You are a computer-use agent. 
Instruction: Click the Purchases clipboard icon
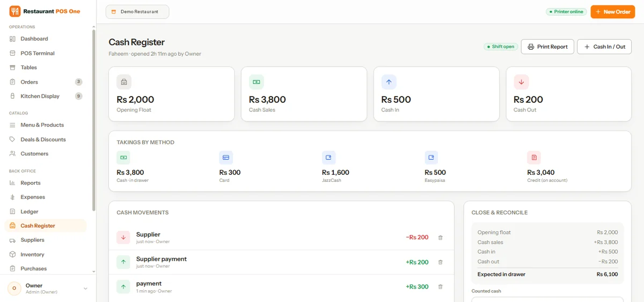pyautogui.click(x=13, y=269)
